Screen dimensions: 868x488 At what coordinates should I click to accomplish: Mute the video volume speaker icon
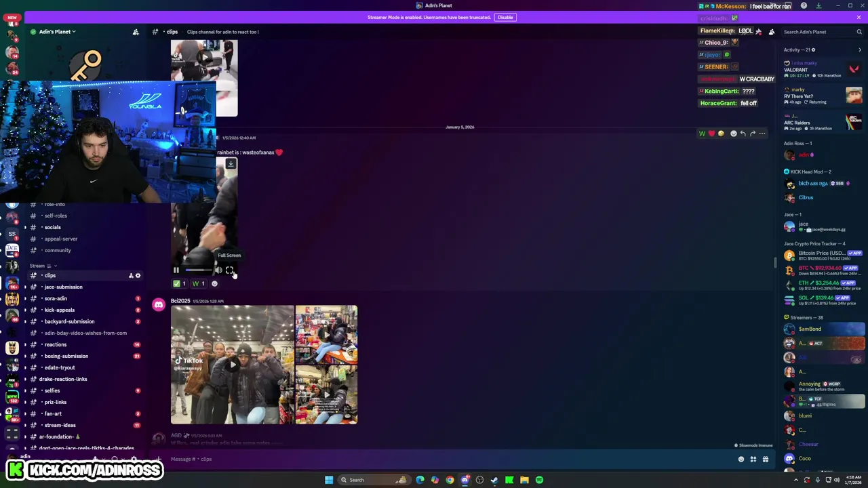[218, 270]
